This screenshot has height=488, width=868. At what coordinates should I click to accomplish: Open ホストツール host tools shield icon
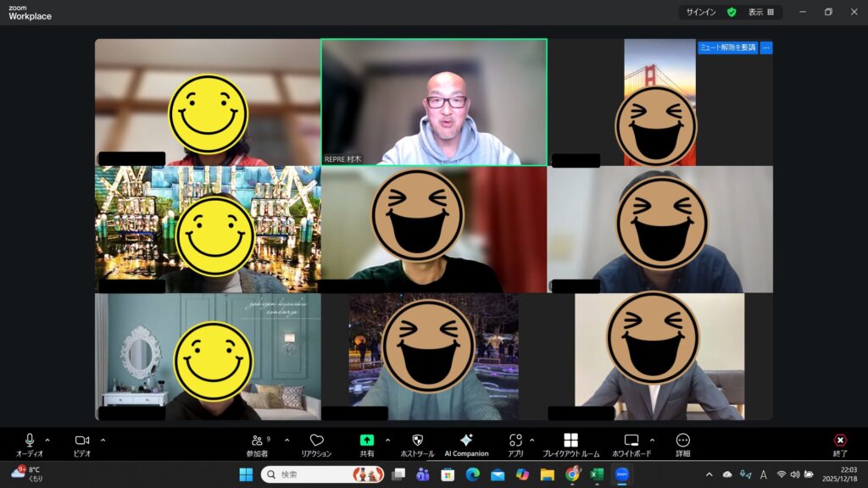tap(417, 441)
